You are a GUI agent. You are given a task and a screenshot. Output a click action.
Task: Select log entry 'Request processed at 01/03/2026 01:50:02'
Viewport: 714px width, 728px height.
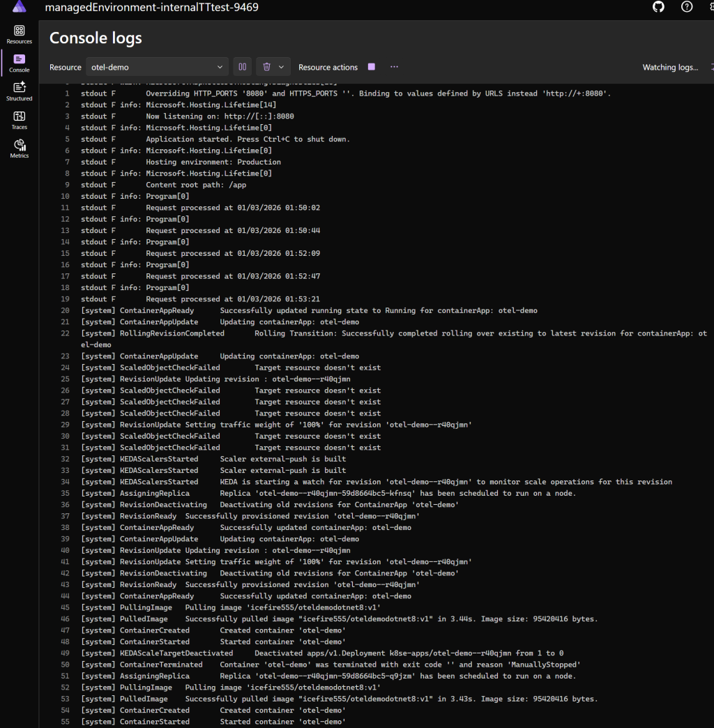[x=200, y=208]
